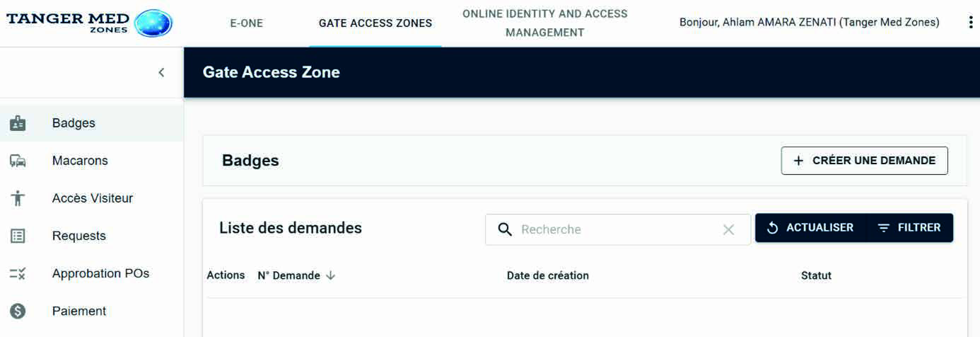Switch to the E-ONE tab

pos(246,23)
